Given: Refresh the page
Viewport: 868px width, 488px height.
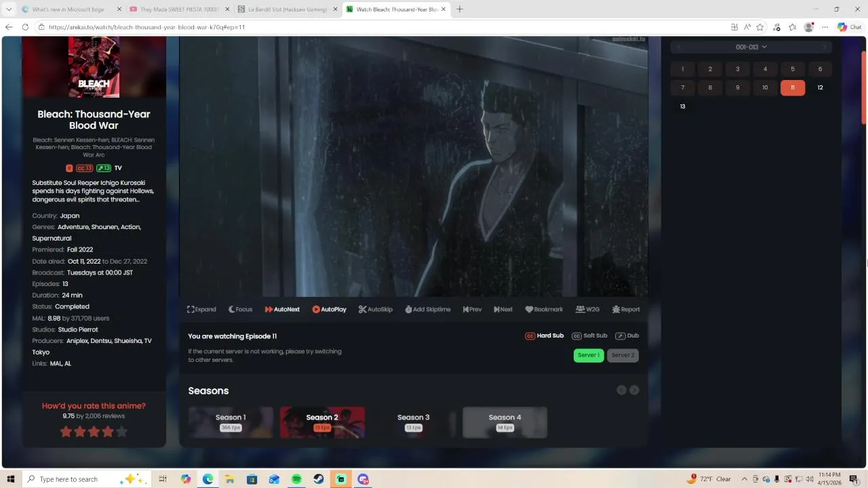Looking at the screenshot, I should 25,27.
